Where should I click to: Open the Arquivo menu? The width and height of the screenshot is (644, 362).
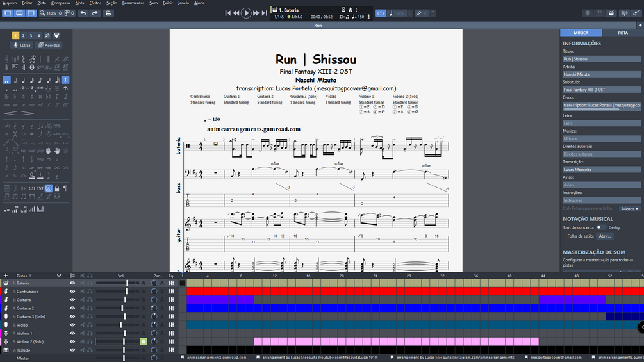[10, 3]
